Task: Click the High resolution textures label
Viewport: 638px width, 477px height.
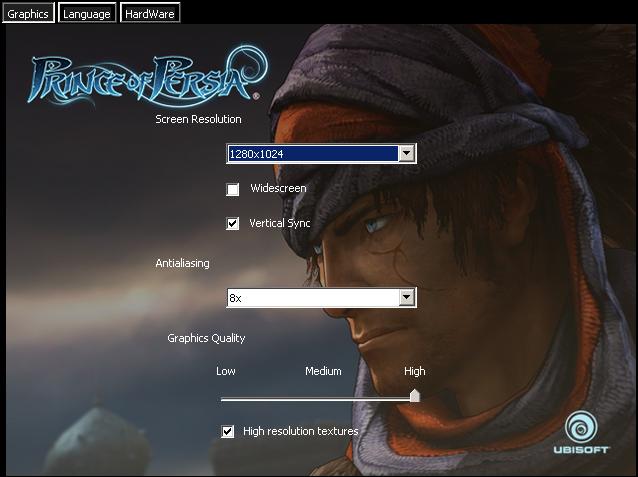Action: click(300, 431)
